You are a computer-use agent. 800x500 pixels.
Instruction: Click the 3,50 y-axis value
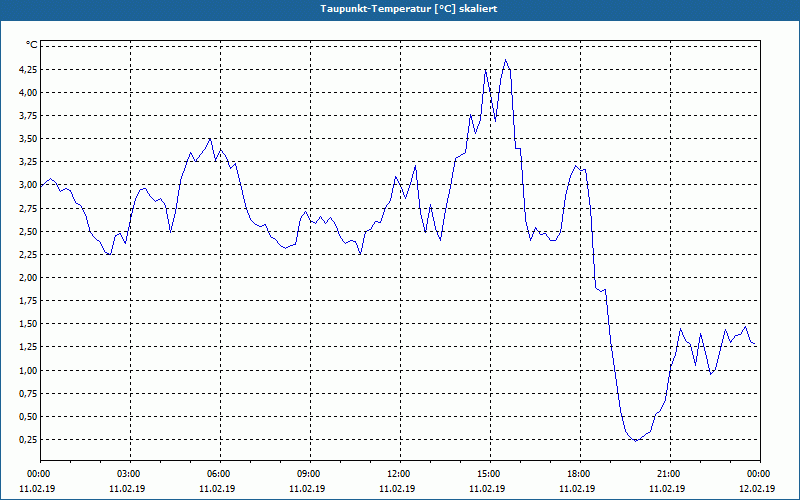click(28, 139)
